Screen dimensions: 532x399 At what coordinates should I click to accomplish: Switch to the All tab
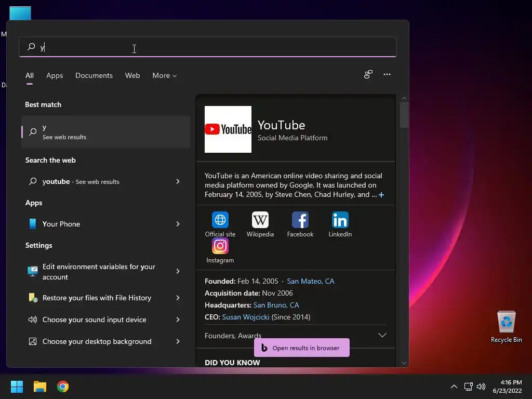tap(30, 75)
